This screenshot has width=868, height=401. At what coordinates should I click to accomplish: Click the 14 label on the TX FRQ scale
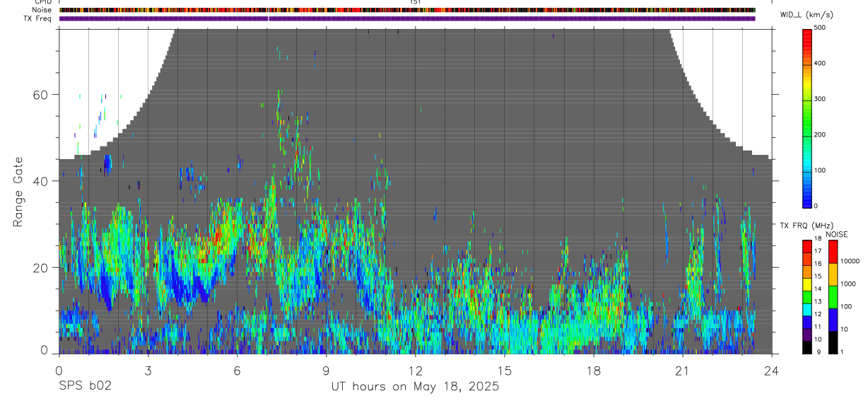(818, 289)
